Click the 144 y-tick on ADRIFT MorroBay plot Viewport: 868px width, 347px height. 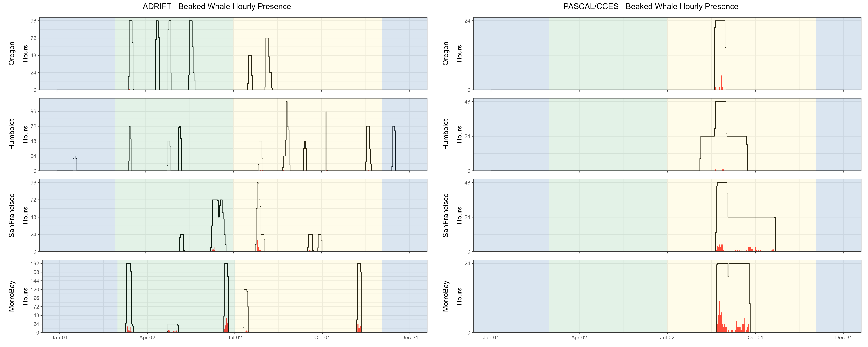[35, 281]
